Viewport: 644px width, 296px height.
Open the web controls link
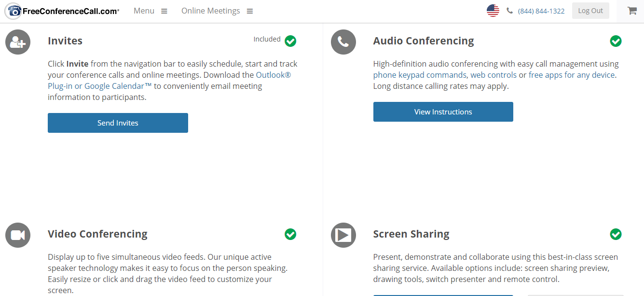click(x=493, y=75)
